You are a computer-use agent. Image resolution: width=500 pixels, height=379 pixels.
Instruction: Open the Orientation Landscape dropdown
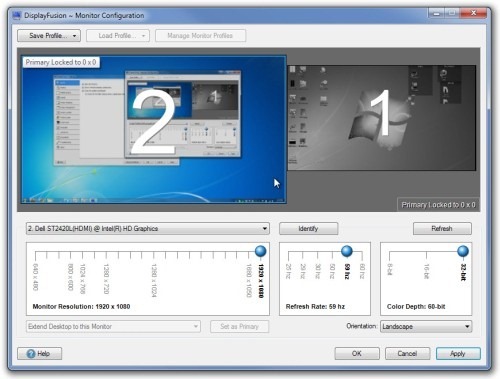(x=426, y=327)
